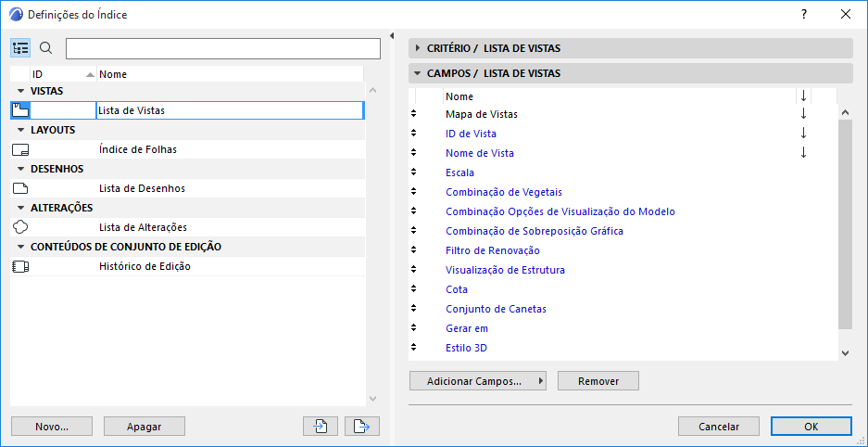868x447 pixels.
Task: Toggle the tree view icon above the list
Action: (21, 48)
